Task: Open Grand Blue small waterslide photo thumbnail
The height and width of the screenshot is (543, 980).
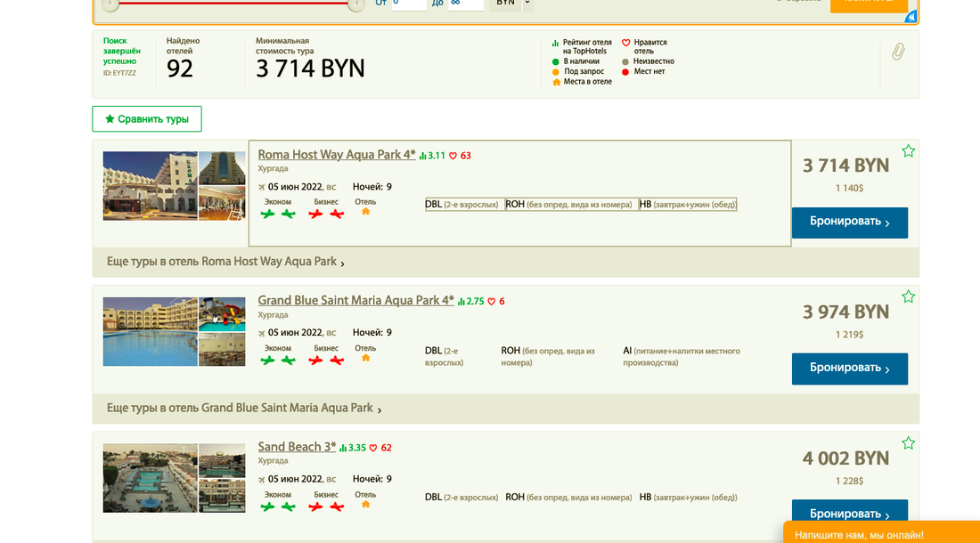Action: (x=222, y=314)
